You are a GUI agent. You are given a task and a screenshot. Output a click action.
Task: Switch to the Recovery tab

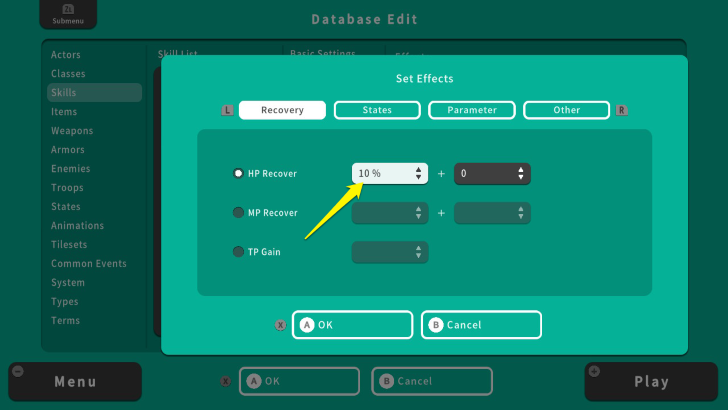click(282, 110)
